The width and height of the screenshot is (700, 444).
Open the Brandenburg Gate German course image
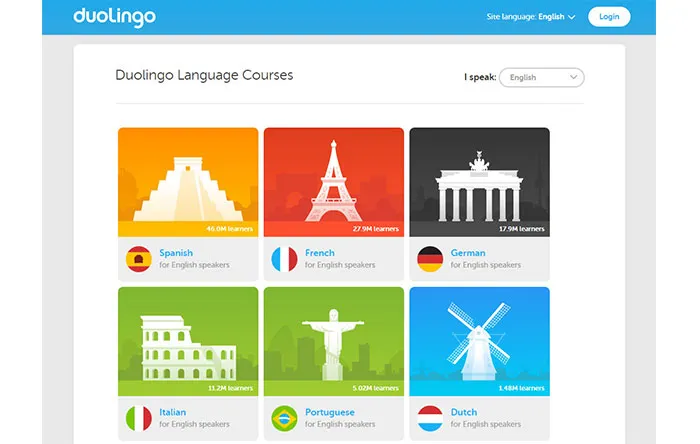click(x=479, y=182)
